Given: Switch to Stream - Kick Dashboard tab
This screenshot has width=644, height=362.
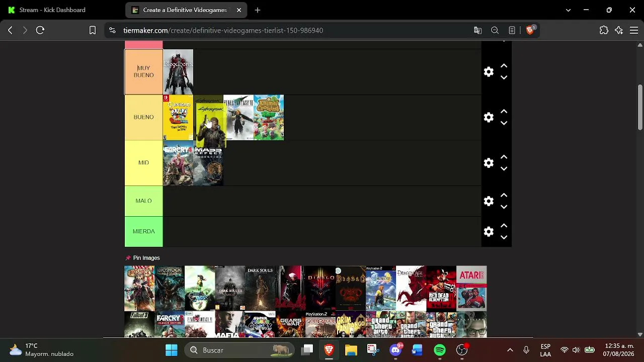Looking at the screenshot, I should coord(52,10).
